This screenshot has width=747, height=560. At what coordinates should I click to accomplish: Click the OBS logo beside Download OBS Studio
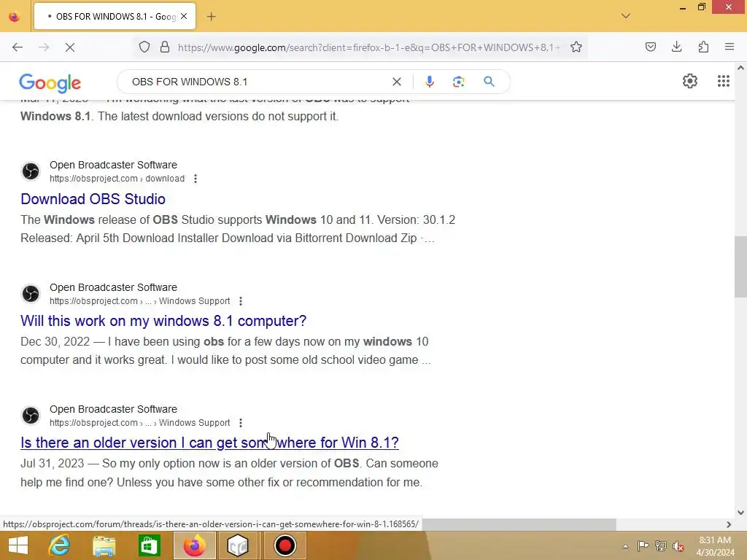pyautogui.click(x=31, y=171)
